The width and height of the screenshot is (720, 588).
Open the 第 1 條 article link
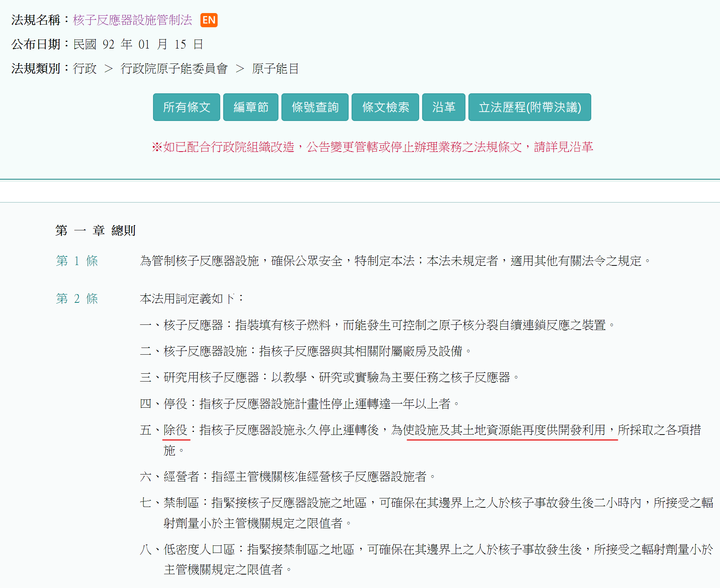(77, 261)
